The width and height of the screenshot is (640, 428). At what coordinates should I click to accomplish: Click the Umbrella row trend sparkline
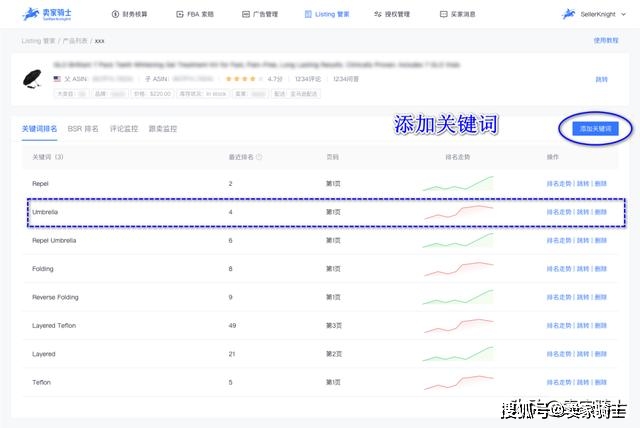click(x=459, y=212)
